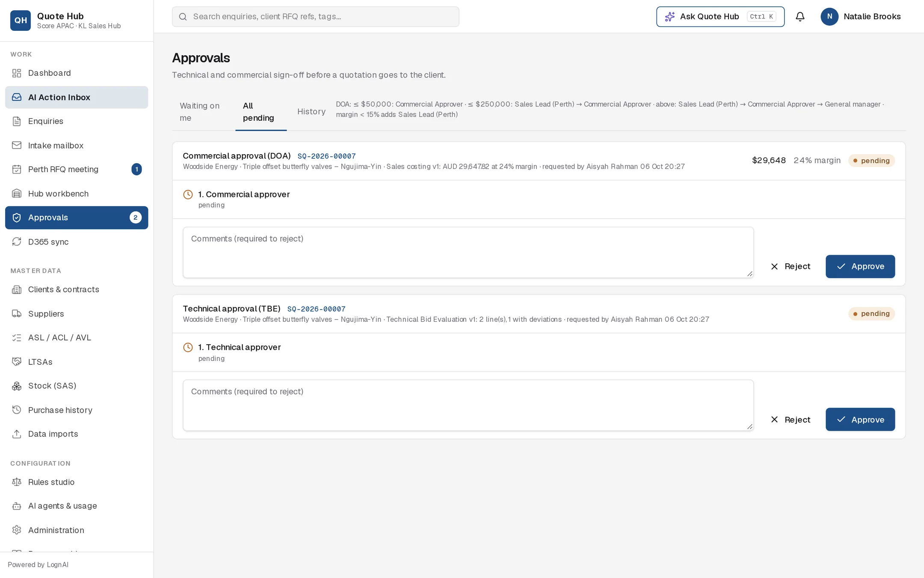The width and height of the screenshot is (924, 578).
Task: Click the QH Quote Hub logo
Action: (x=21, y=21)
